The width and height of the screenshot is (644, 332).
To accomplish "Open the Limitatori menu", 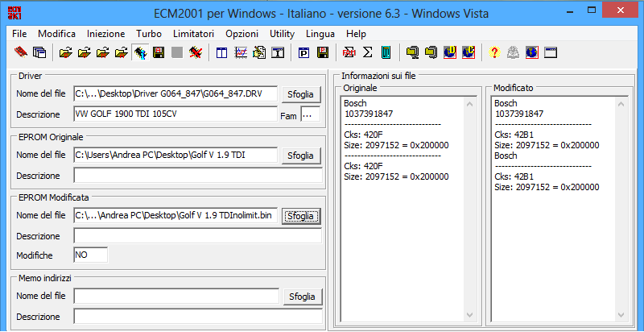I will 193,34.
